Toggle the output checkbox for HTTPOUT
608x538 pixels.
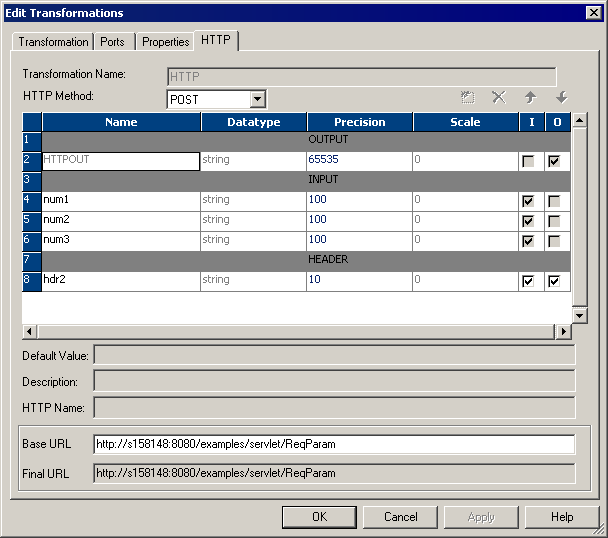pyautogui.click(x=554, y=161)
